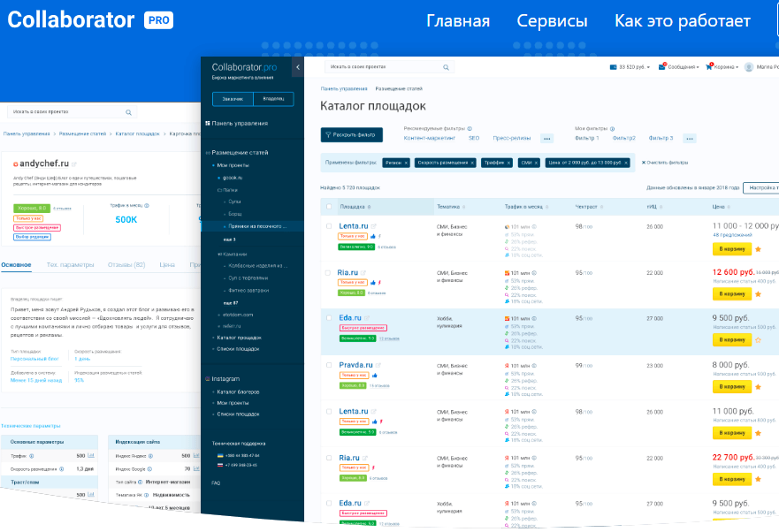Apply the Контент-маркетинг recommended filter
Viewport: 779px width, 532px height.
click(429, 138)
